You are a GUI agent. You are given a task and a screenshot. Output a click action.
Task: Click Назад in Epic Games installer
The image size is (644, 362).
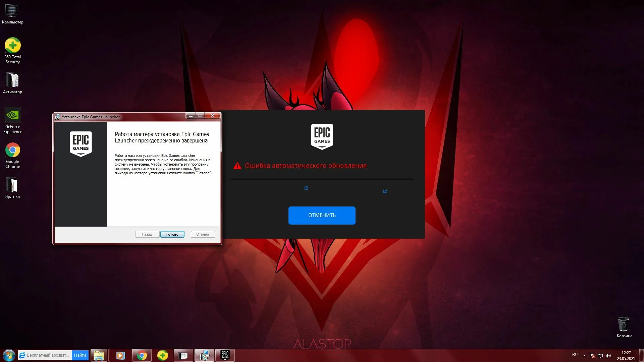coord(146,234)
